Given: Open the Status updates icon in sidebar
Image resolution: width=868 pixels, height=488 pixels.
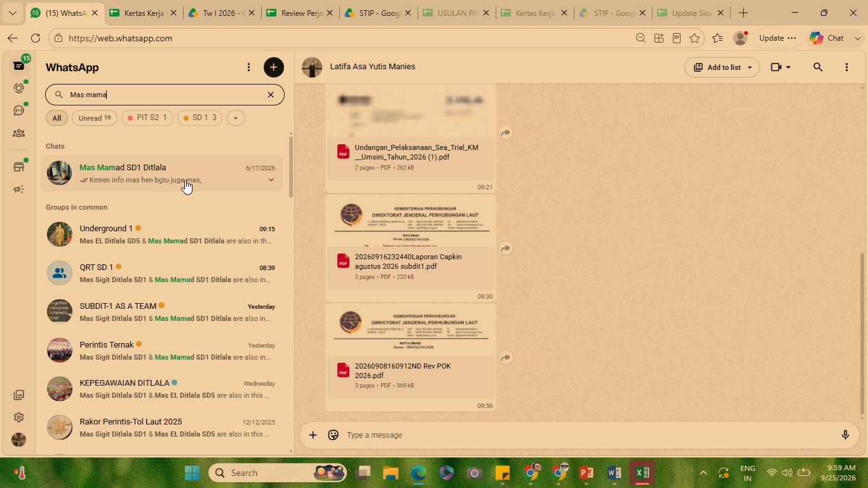Looking at the screenshot, I should [x=19, y=88].
